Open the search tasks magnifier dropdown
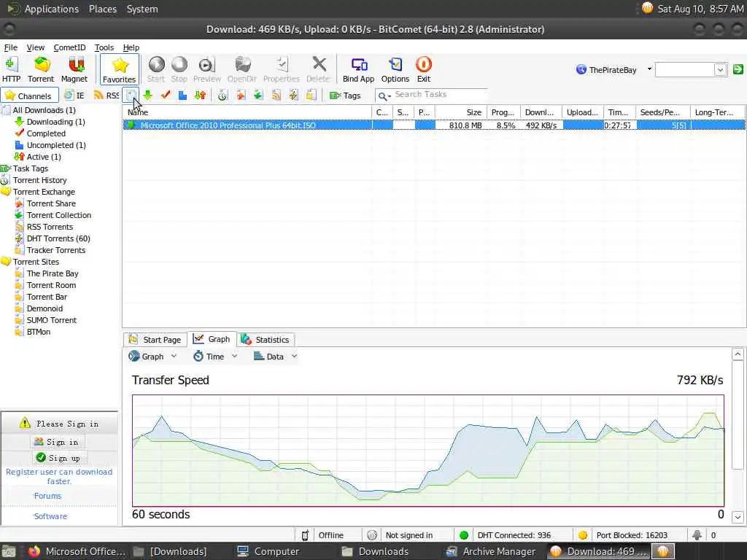This screenshot has width=747, height=560. point(384,96)
